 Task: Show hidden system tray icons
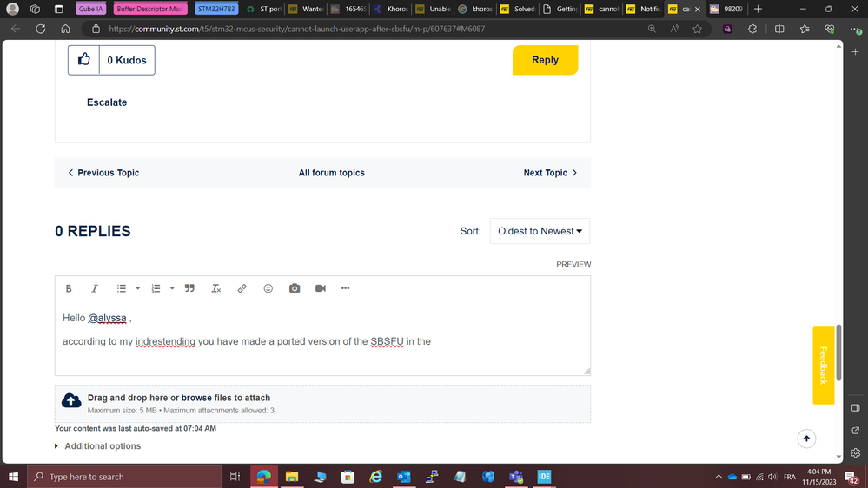point(719,477)
